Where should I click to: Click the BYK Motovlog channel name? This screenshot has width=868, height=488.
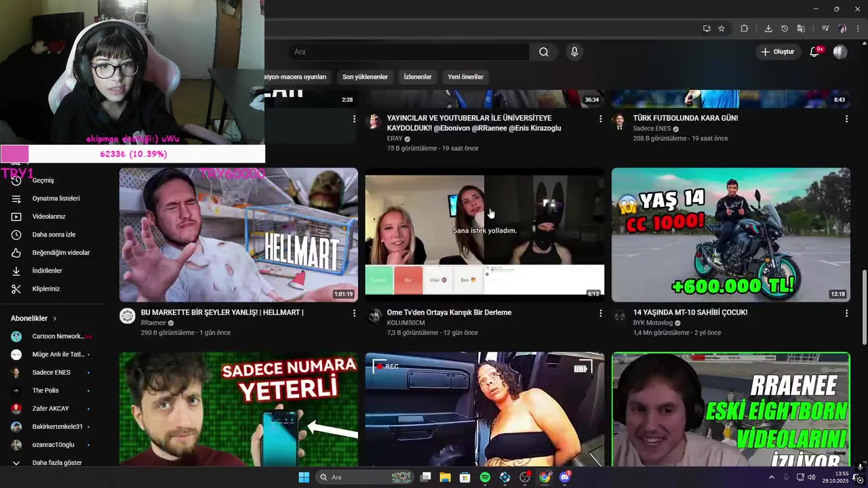click(653, 323)
